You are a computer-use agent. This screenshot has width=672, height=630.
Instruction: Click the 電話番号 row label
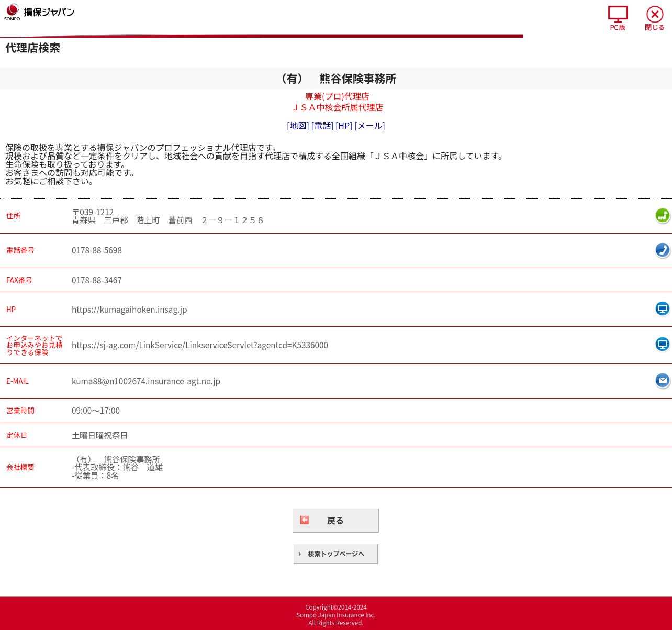coord(20,250)
